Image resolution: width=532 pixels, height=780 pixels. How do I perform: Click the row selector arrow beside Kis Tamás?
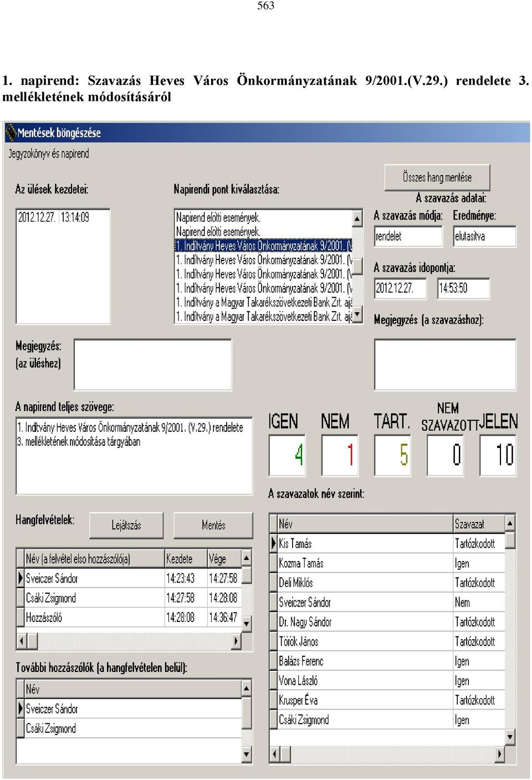click(x=273, y=544)
